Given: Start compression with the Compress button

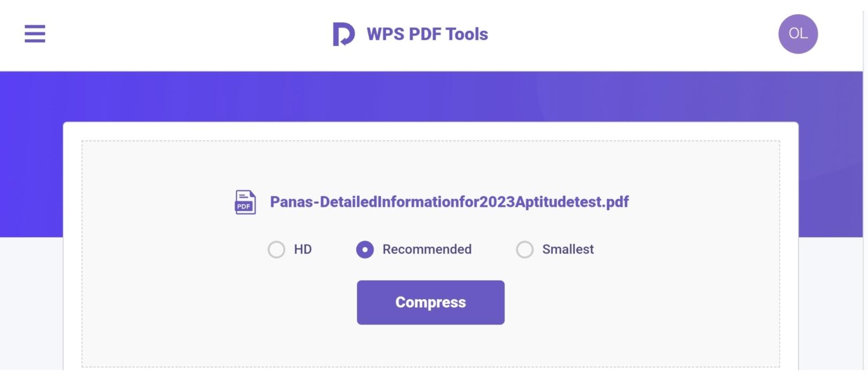Looking at the screenshot, I should [x=431, y=302].
